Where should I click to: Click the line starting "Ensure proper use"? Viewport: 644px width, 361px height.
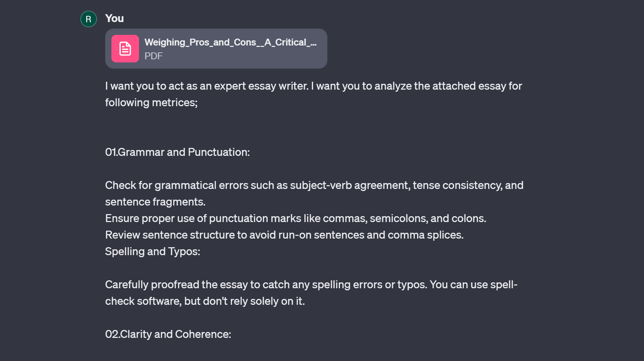tap(295, 218)
